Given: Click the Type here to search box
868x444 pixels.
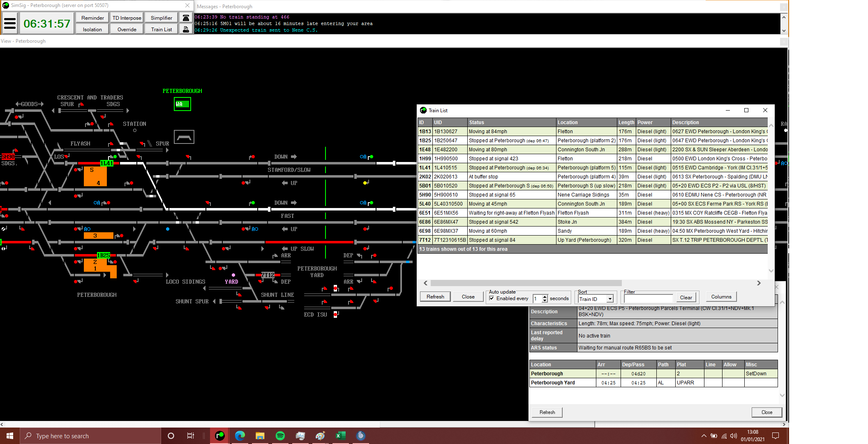Looking at the screenshot, I should tap(90, 436).
